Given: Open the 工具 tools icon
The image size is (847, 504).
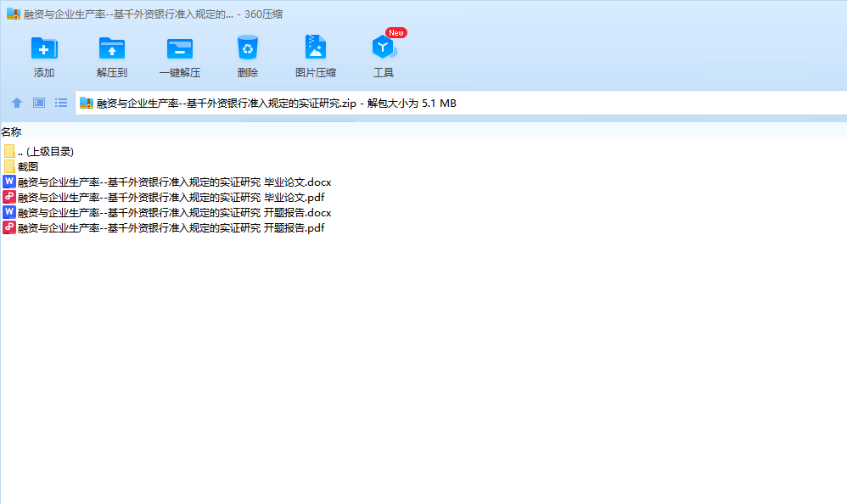Looking at the screenshot, I should pos(384,48).
